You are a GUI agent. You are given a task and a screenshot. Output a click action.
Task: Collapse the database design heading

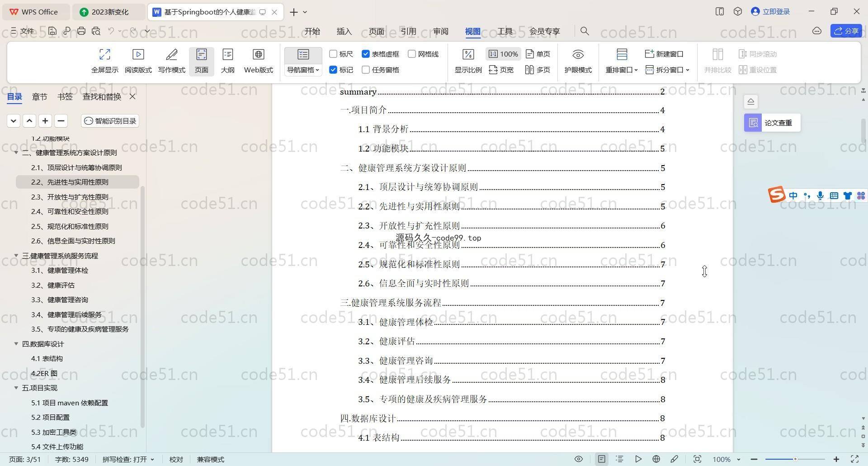(16, 344)
